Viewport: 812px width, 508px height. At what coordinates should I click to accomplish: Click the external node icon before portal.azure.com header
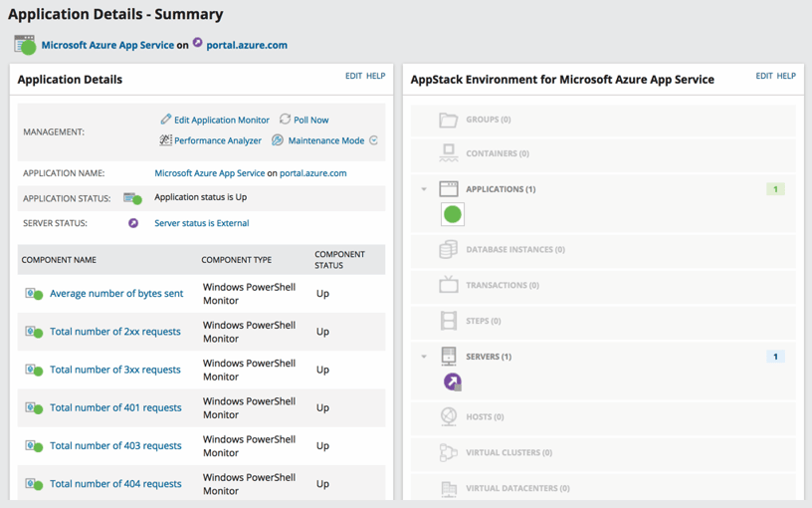[x=197, y=43]
